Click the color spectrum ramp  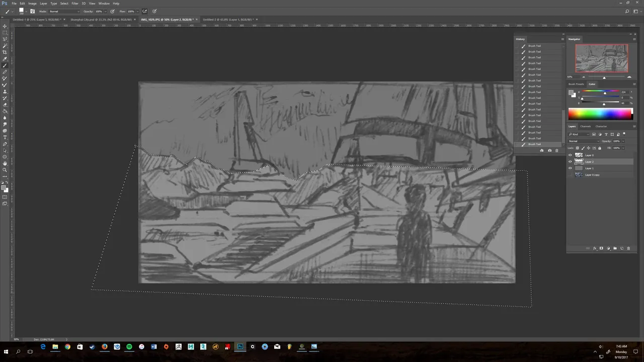[x=600, y=114]
